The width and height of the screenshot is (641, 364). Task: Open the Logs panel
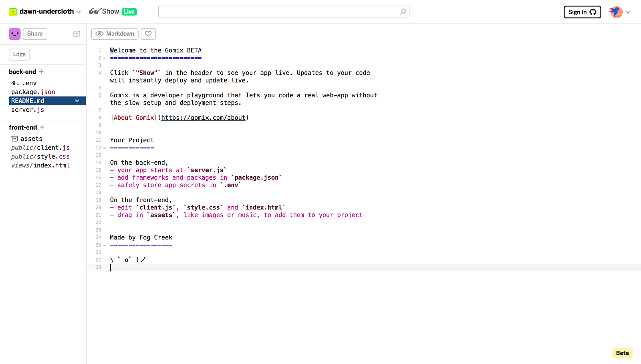[x=19, y=54]
